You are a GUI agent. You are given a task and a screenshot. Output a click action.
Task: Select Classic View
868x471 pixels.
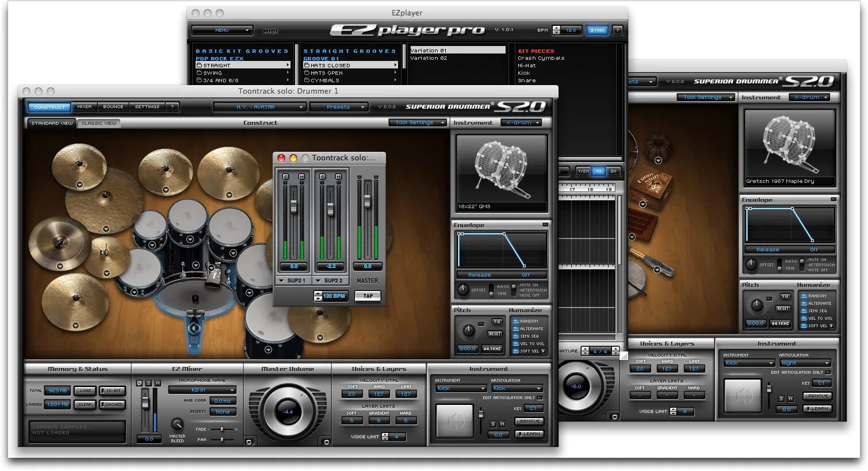99,123
